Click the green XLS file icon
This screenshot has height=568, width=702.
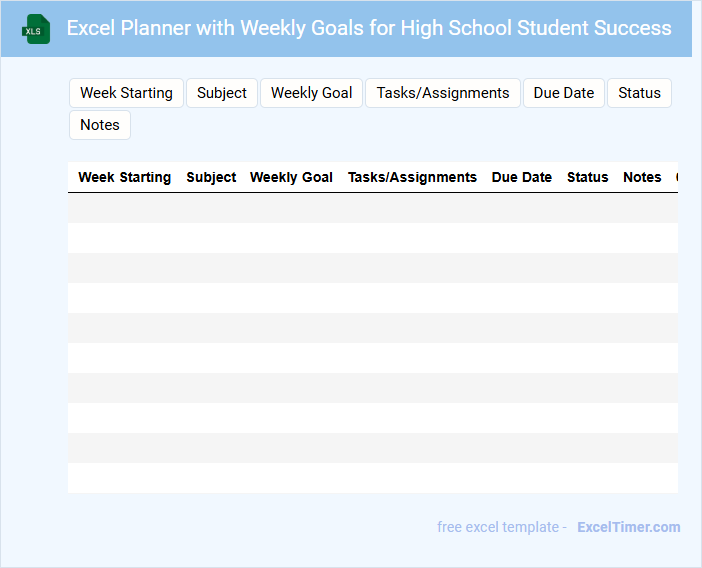[37, 29]
